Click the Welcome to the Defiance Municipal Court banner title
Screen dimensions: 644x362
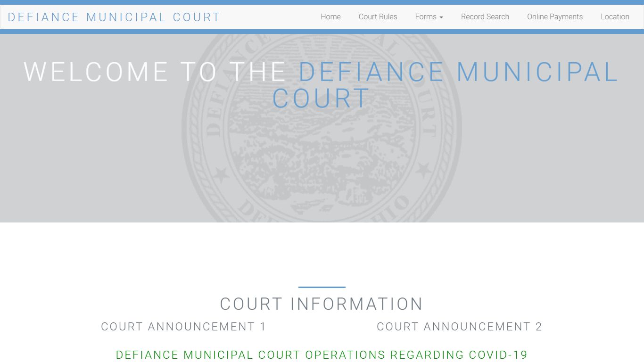[x=322, y=85]
